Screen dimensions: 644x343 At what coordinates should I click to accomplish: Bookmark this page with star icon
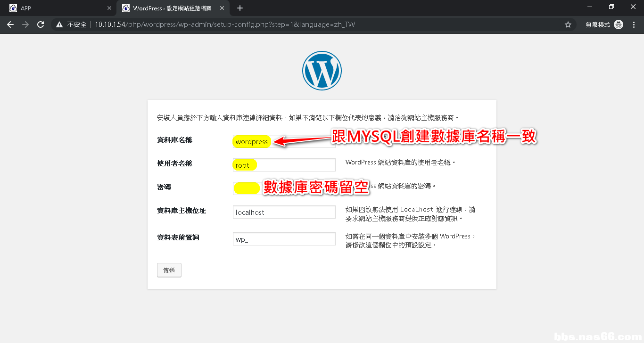pyautogui.click(x=568, y=24)
